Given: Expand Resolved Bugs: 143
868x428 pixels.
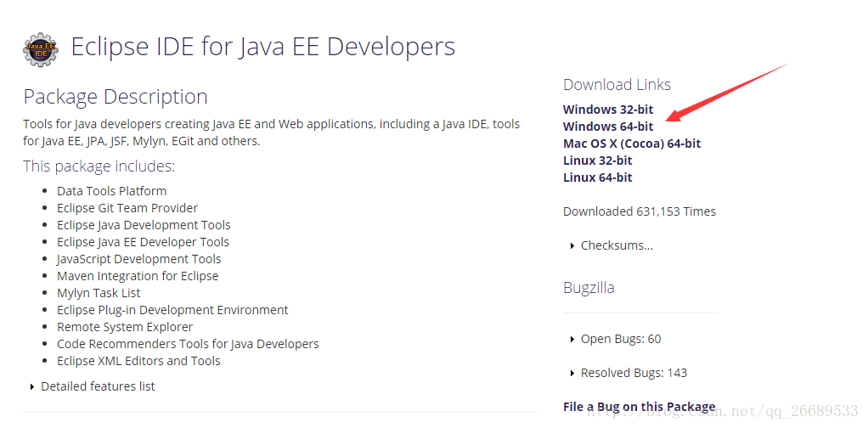Looking at the screenshot, I should click(x=628, y=373).
